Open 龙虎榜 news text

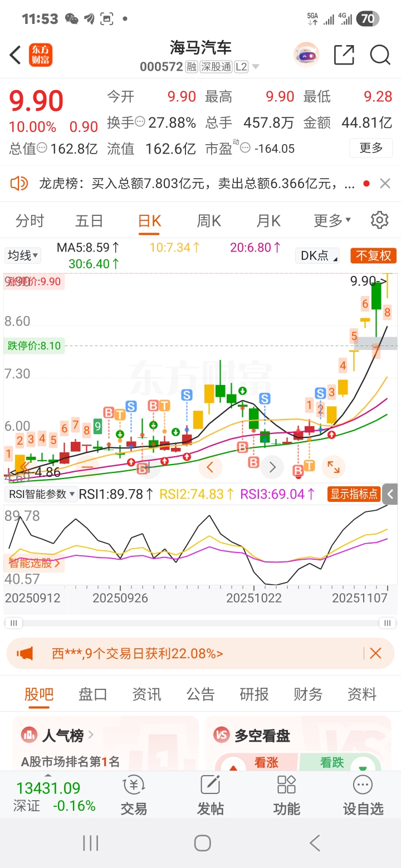(x=197, y=183)
